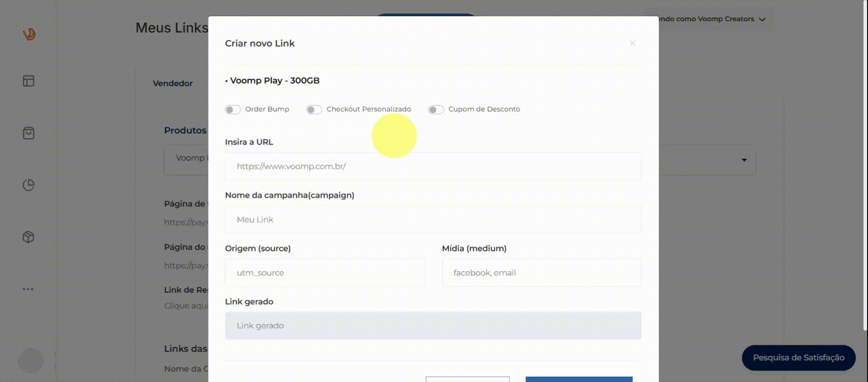The image size is (868, 382).
Task: Open Pesquisa de Satisfação button
Action: pyautogui.click(x=799, y=358)
